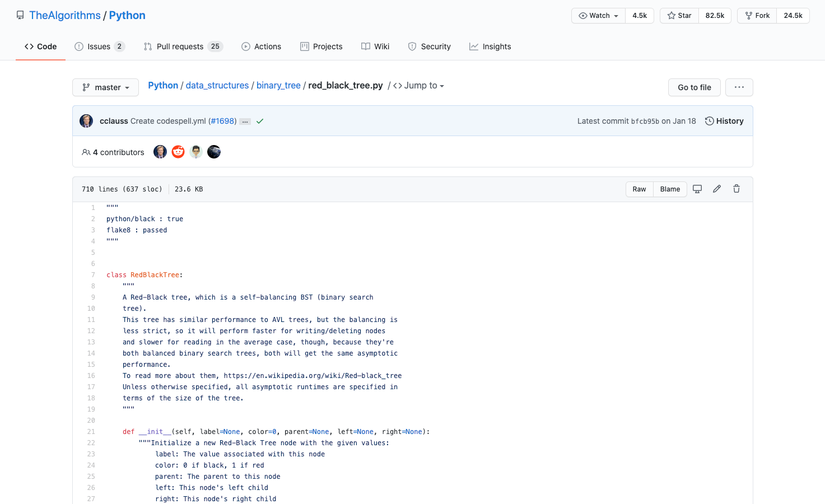Viewport: 825px width, 504px height.
Task: Open first contributor avatar
Action: point(160,152)
